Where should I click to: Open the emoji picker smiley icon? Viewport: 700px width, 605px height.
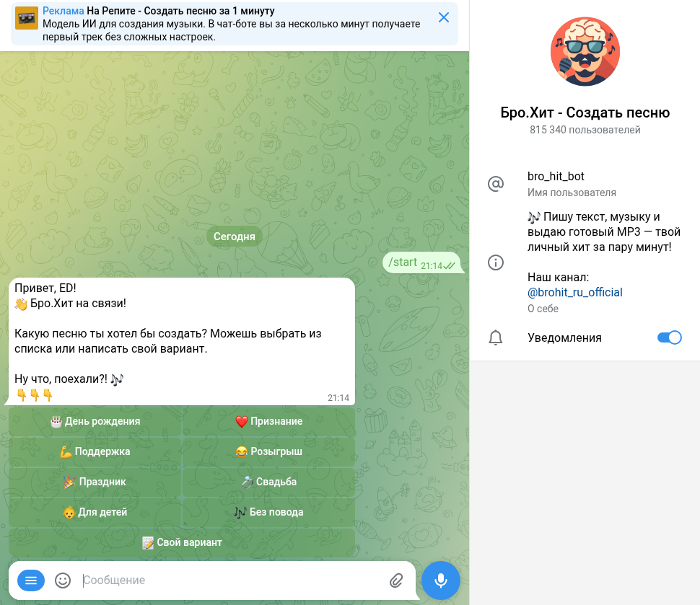point(63,580)
